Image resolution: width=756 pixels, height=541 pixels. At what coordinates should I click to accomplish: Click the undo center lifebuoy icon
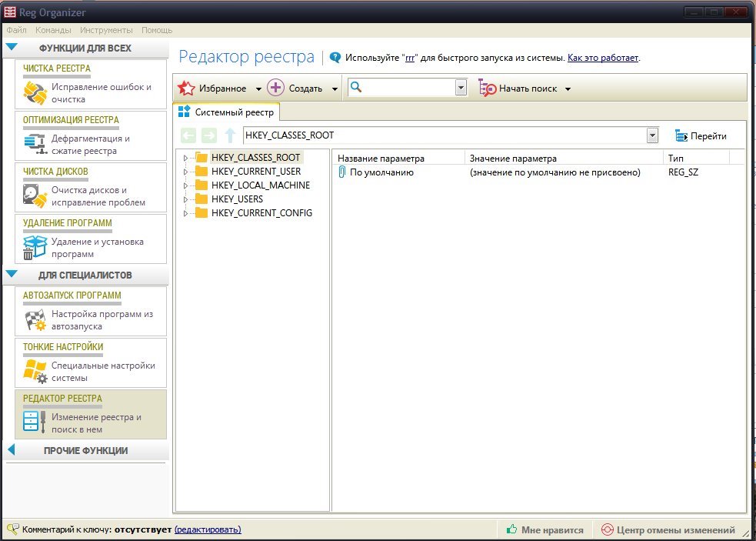608,529
